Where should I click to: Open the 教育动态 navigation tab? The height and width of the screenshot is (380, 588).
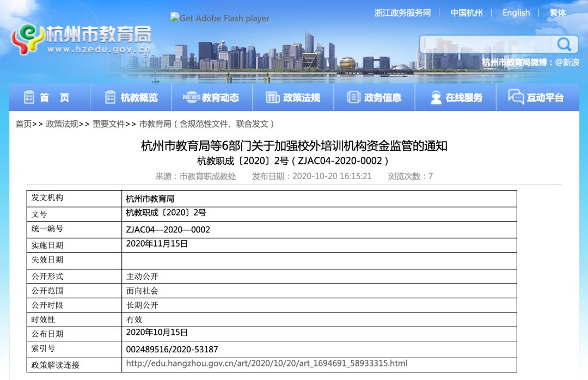pos(212,97)
